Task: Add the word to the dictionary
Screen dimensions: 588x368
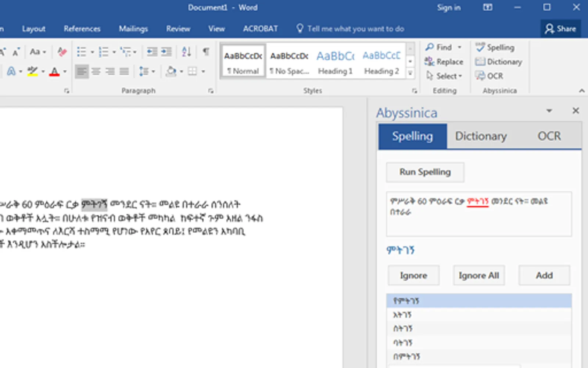Action: [544, 275]
